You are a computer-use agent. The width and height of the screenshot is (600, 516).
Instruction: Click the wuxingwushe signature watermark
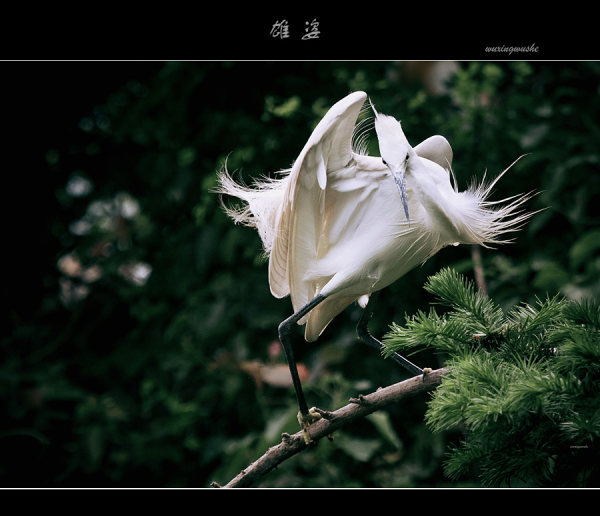click(511, 48)
